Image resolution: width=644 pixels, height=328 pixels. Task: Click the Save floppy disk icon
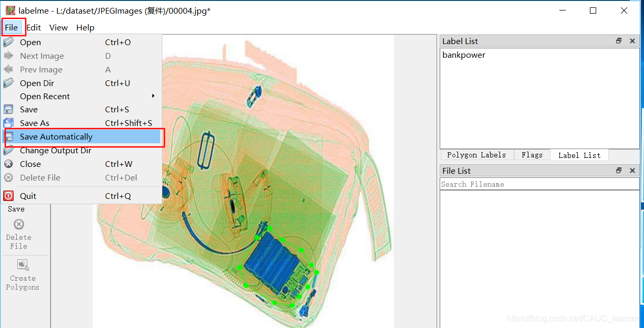(x=8, y=110)
